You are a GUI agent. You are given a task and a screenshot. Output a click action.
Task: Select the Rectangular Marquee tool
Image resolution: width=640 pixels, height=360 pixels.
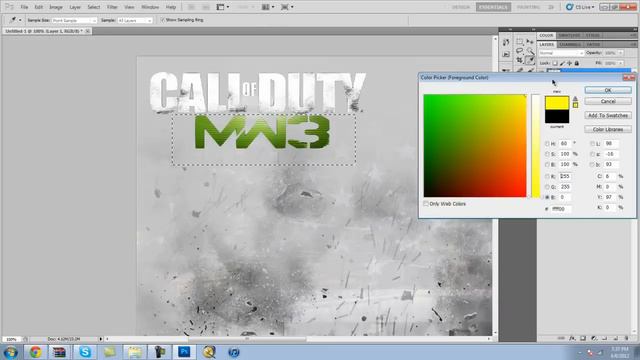tap(520, 42)
